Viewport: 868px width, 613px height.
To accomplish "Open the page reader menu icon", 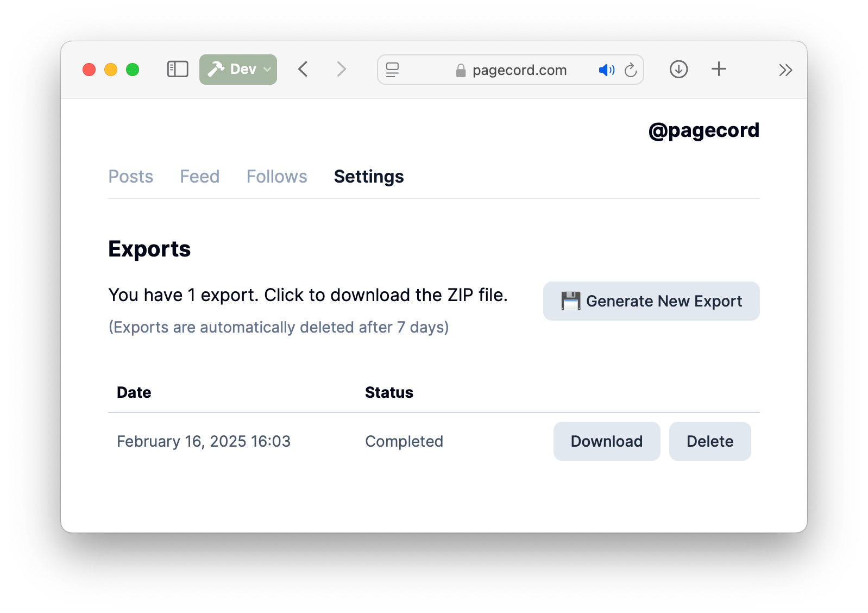I will tap(392, 70).
